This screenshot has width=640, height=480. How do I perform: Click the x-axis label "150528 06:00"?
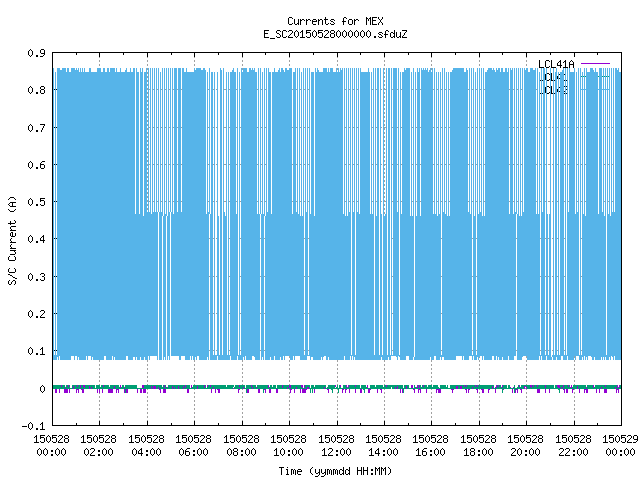tap(193, 446)
